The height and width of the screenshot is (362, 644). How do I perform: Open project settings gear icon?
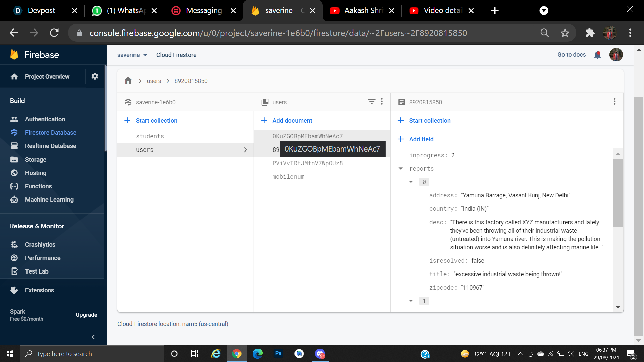[95, 76]
